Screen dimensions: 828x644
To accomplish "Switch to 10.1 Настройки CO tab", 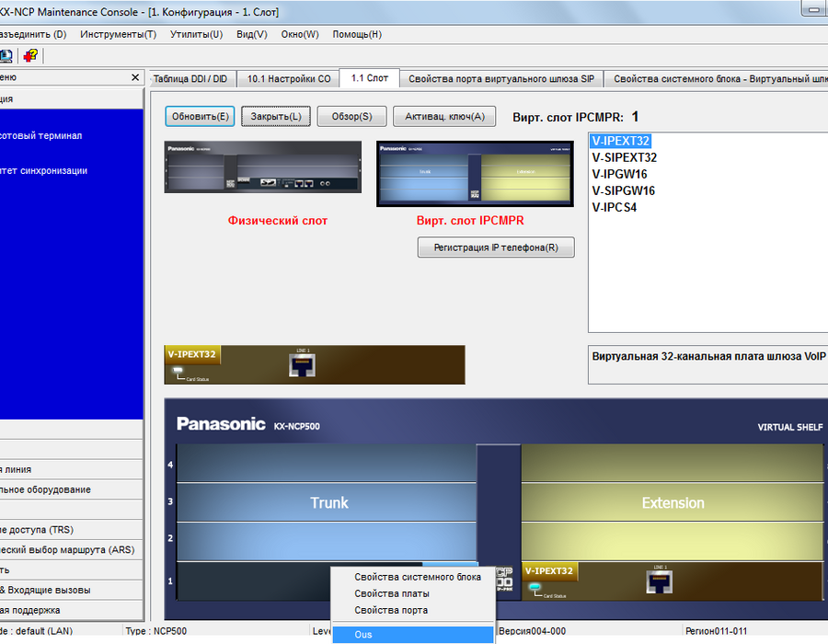I will (289, 79).
